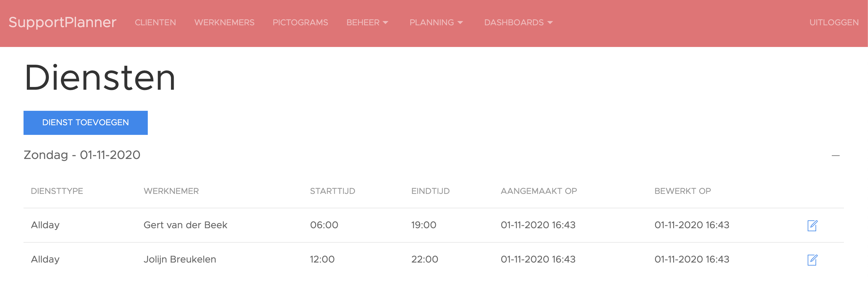Click the Dienst Toevoegen button

86,123
